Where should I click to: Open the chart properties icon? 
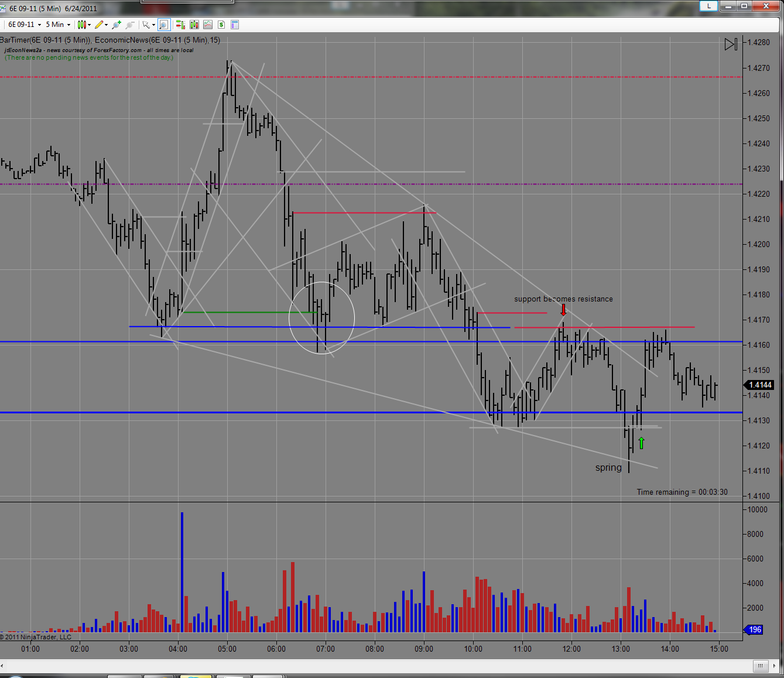235,25
